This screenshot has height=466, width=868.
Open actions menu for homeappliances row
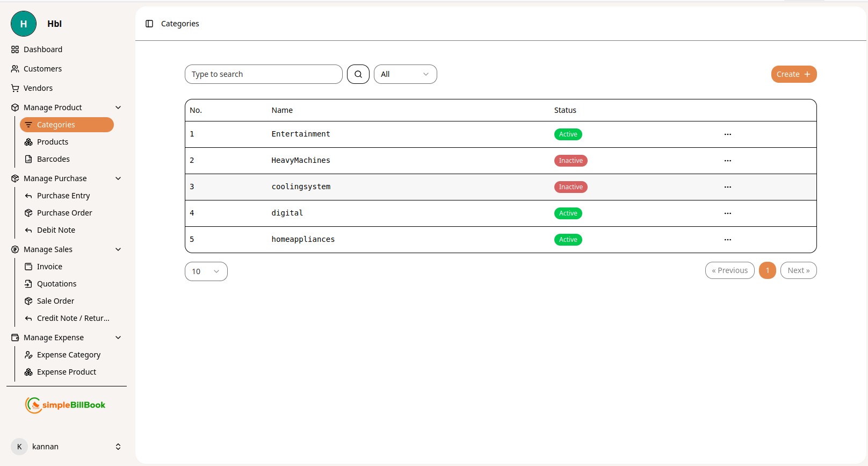click(x=727, y=240)
